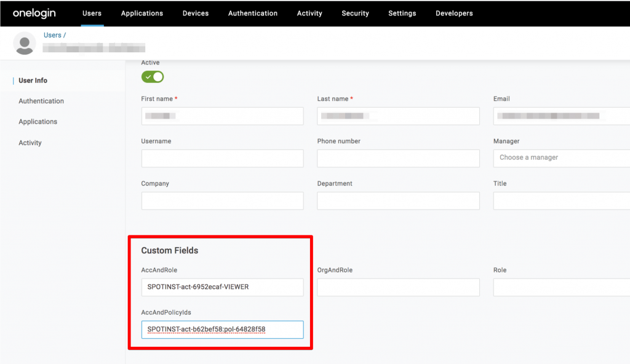
Task: Open the Activity section from top navigation
Action: pos(309,13)
